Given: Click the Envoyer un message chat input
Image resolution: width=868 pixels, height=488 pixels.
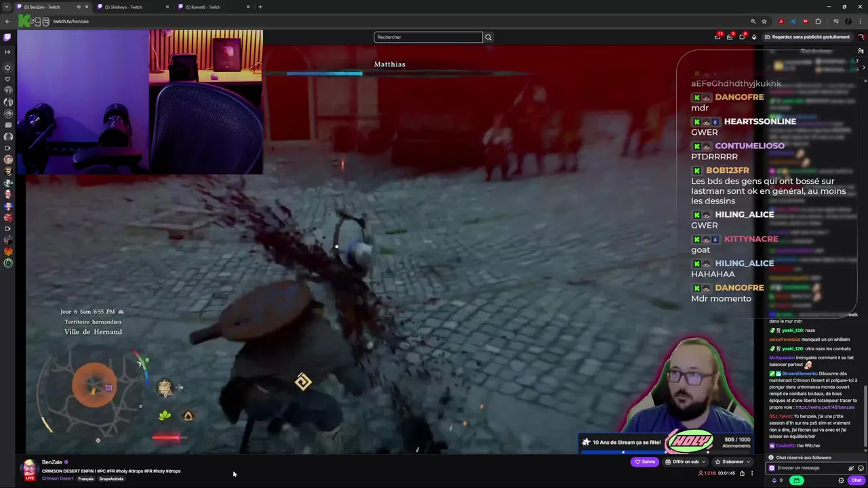Looking at the screenshot, I should 807,468.
